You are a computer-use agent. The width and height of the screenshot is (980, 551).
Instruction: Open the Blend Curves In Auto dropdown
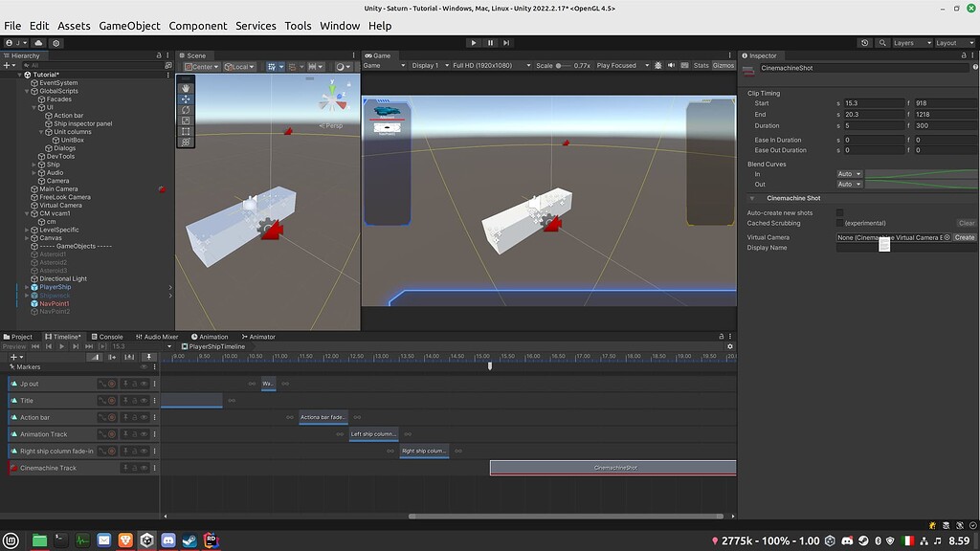coord(848,174)
